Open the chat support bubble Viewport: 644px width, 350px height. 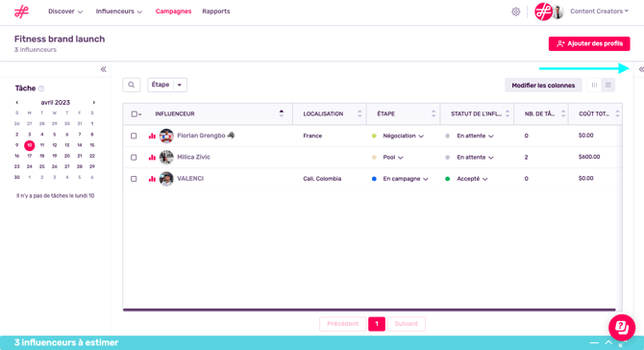[622, 328]
